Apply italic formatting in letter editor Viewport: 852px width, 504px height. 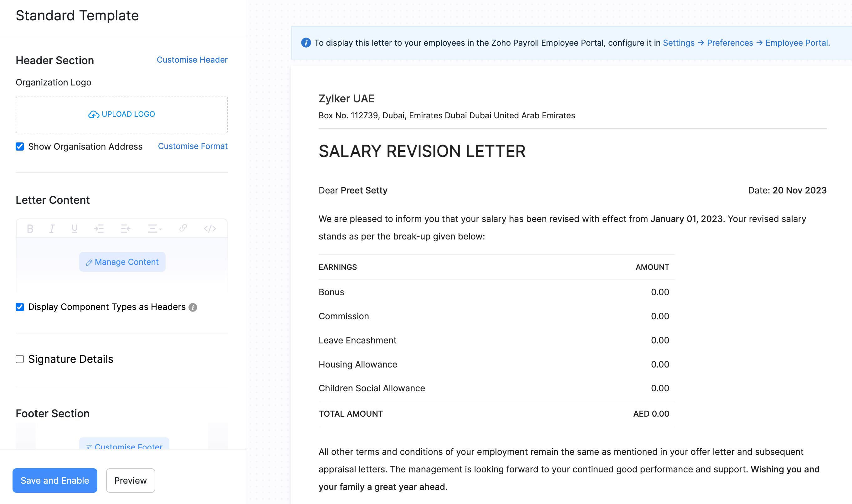pos(52,229)
